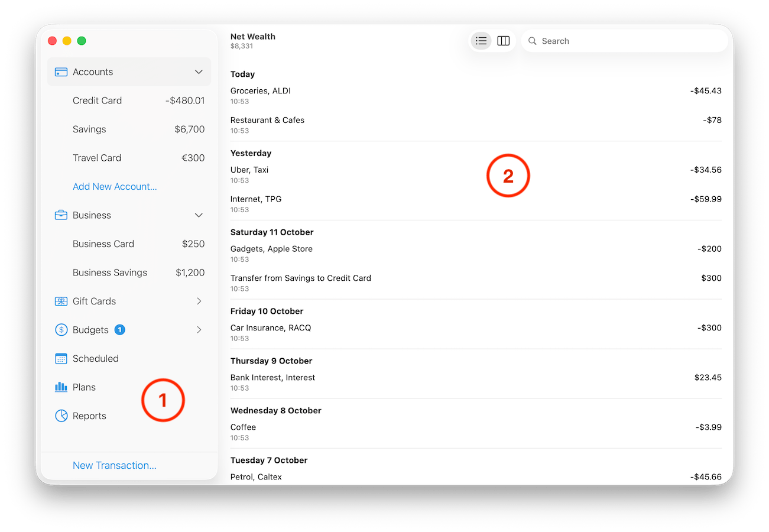This screenshot has height=532, width=769.
Task: Open the Scheduled section
Action: tap(129, 359)
